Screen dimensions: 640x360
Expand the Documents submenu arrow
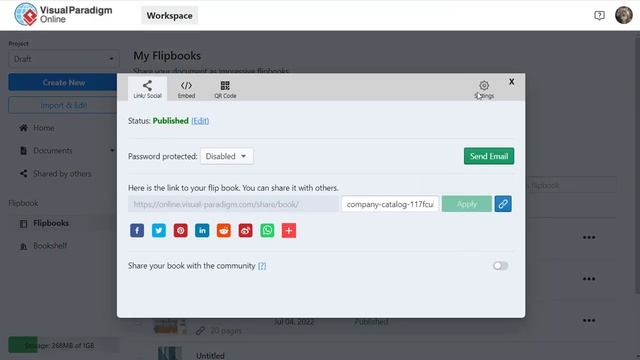[x=112, y=151]
